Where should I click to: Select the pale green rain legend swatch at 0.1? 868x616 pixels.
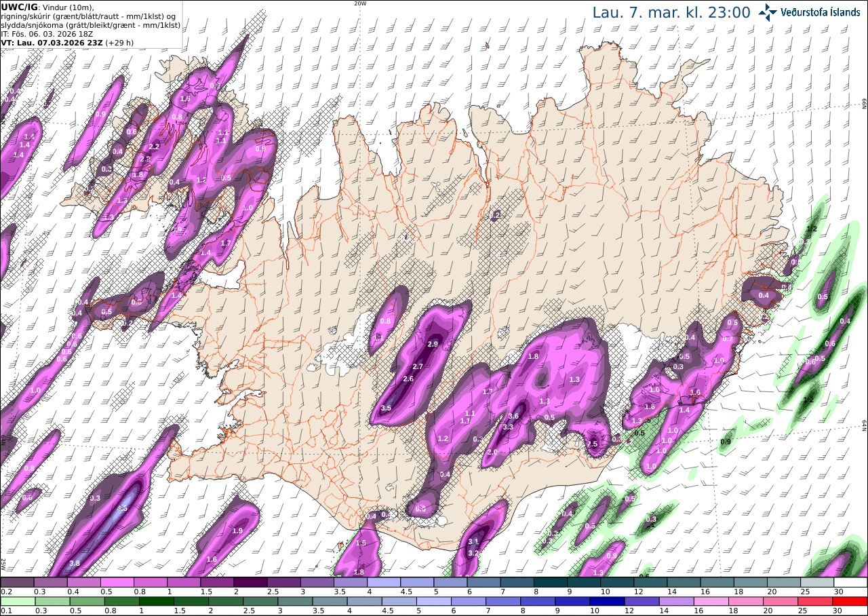tap(17, 601)
